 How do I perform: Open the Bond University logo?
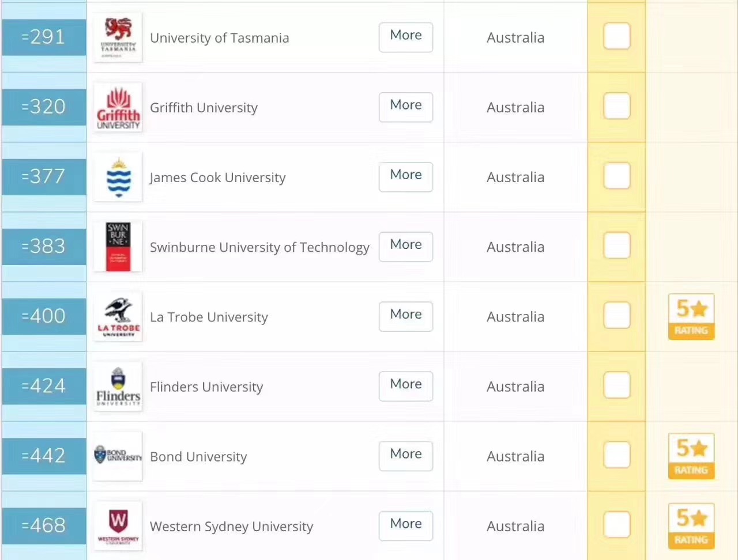click(118, 456)
